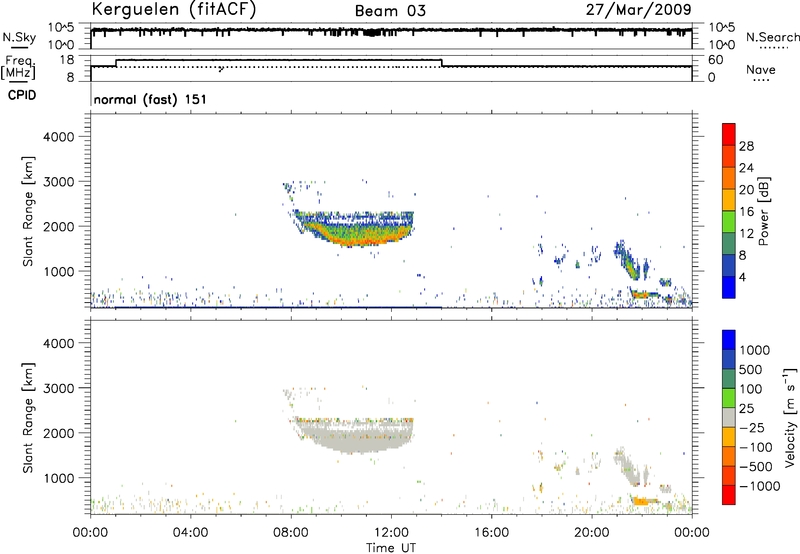The height and width of the screenshot is (554, 800).
Task: Click the "18" frequency axis value
Action: [x=66, y=60]
